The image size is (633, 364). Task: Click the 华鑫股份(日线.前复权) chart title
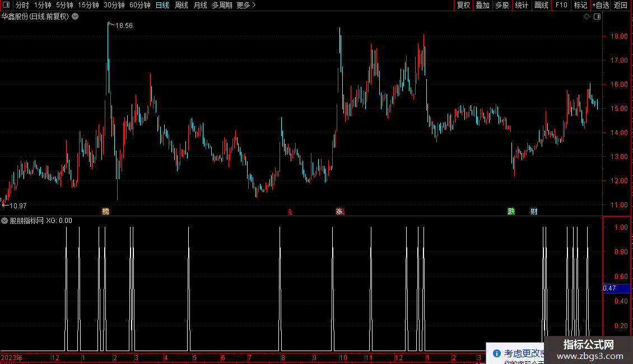35,17
